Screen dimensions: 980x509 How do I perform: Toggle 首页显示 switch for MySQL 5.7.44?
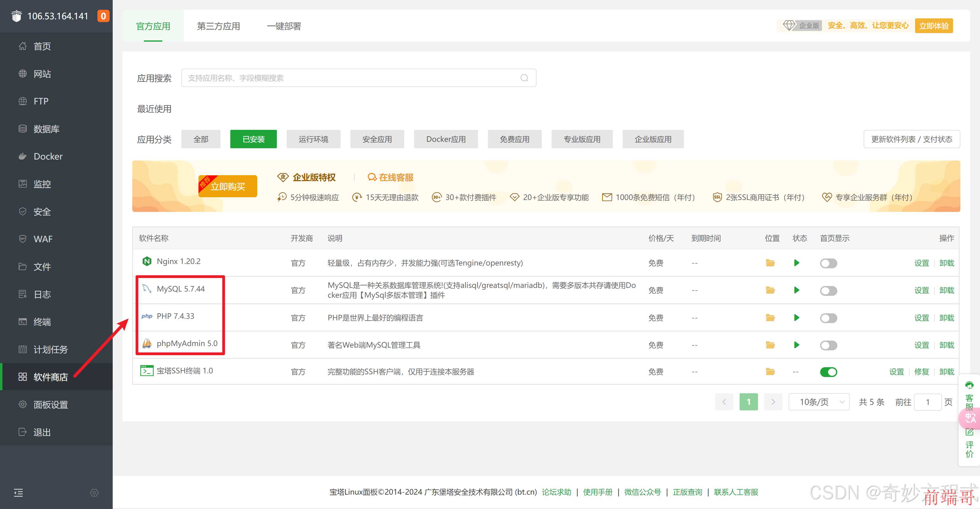[x=828, y=291]
